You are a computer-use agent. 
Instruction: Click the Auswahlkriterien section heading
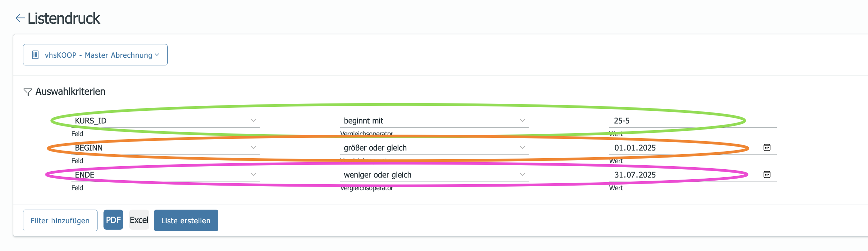[x=70, y=92]
